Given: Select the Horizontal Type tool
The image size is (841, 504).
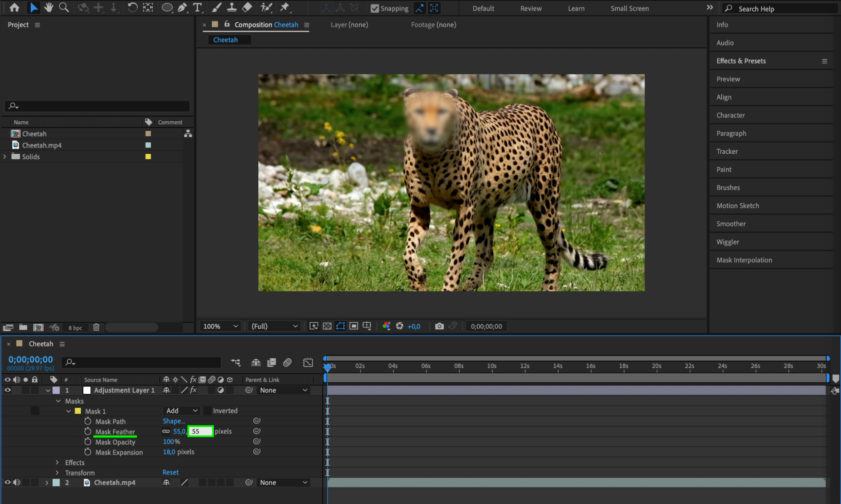Looking at the screenshot, I should [197, 7].
